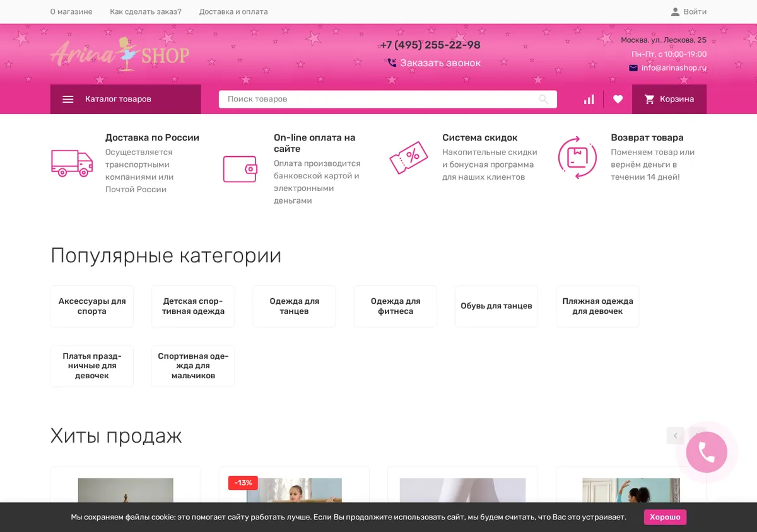Click the magnifier search icon

point(543,99)
